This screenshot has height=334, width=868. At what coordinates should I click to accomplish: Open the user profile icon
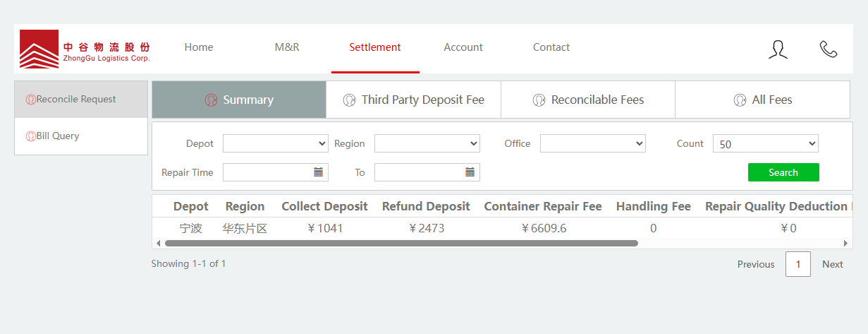778,49
